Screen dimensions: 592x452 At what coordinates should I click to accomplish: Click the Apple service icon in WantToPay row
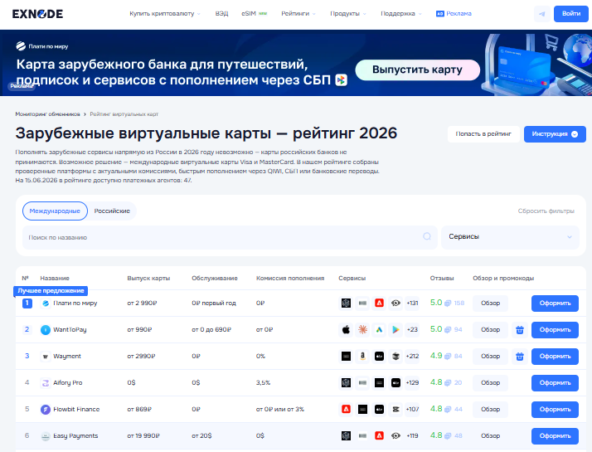[346, 330]
